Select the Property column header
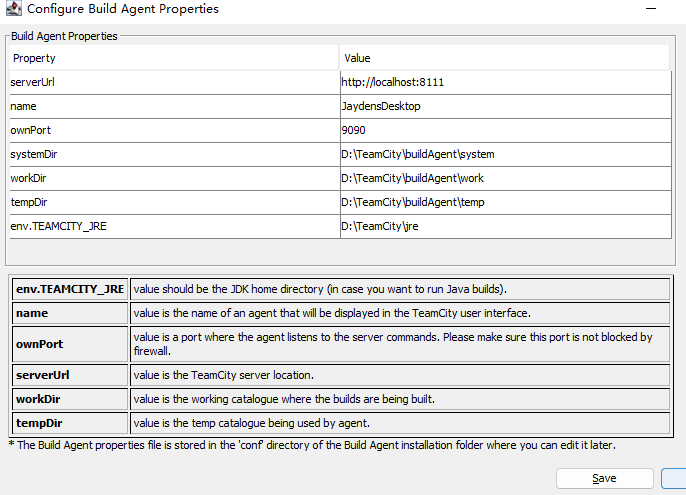This screenshot has height=495, width=686. (174, 58)
